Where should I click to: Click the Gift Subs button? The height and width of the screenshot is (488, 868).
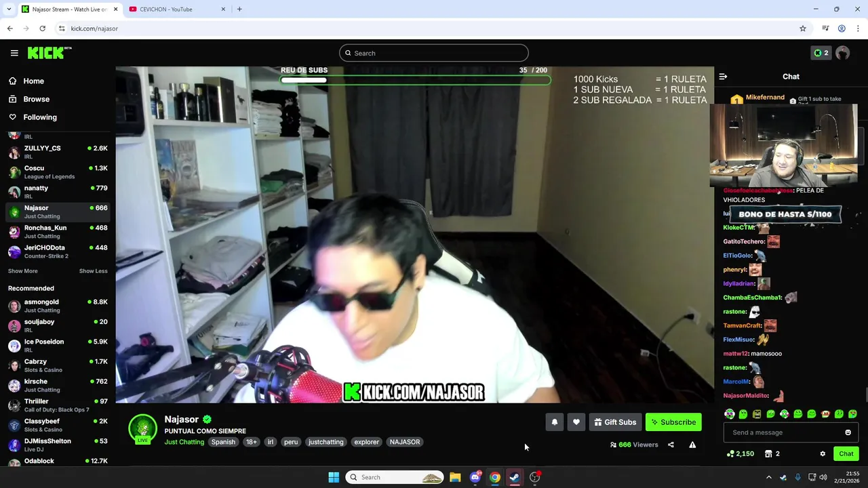click(x=615, y=422)
